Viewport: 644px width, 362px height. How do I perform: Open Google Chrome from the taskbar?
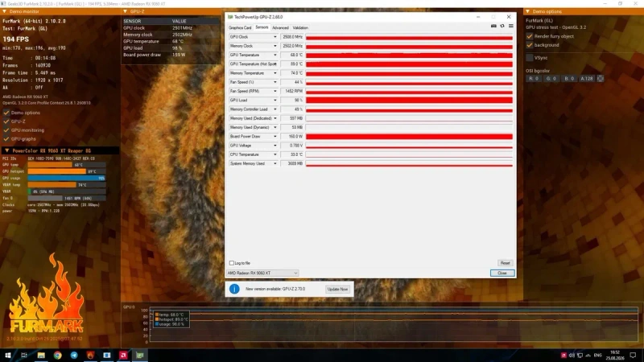57,356
